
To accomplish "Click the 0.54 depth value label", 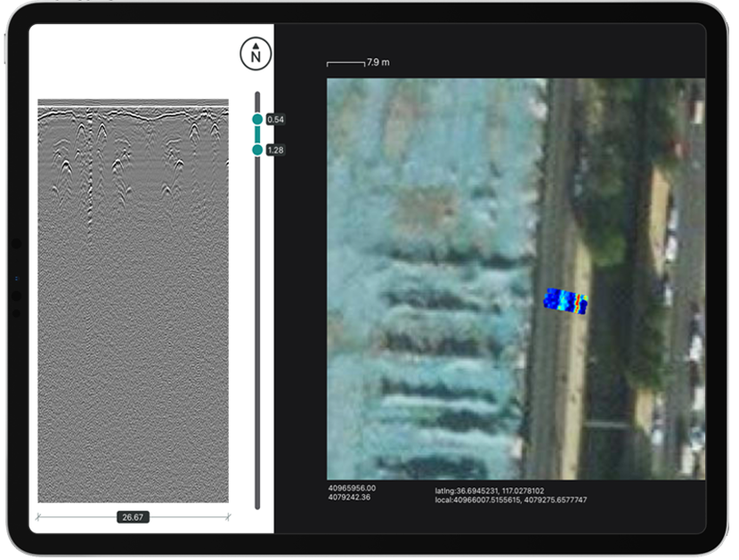I will [x=276, y=119].
